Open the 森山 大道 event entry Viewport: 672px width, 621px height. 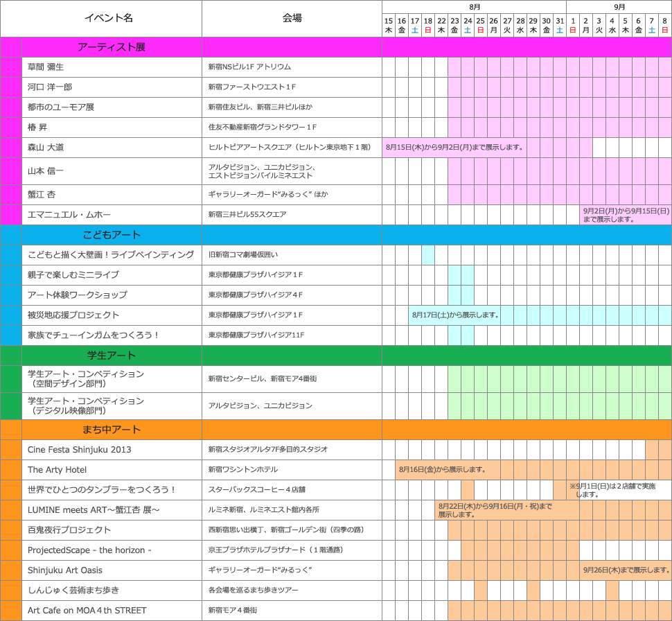point(46,148)
